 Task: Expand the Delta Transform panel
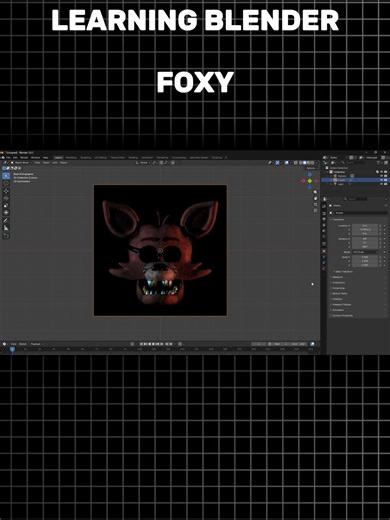343,271
